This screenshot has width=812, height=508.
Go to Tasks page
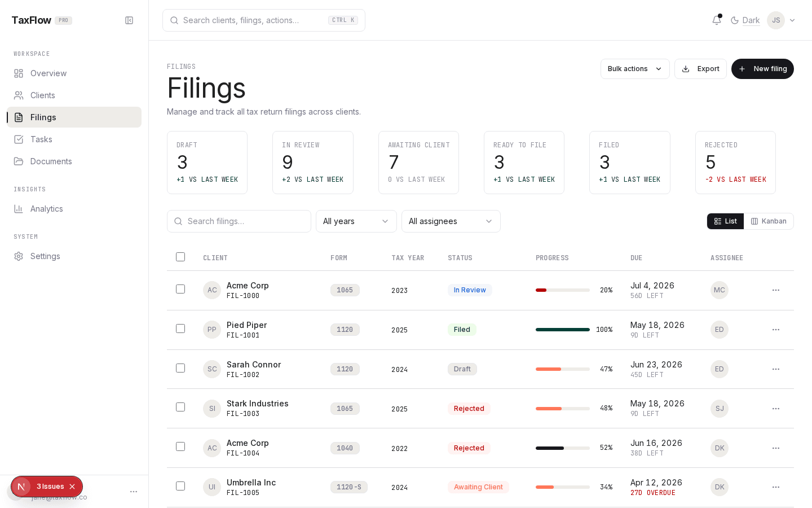tap(74, 139)
